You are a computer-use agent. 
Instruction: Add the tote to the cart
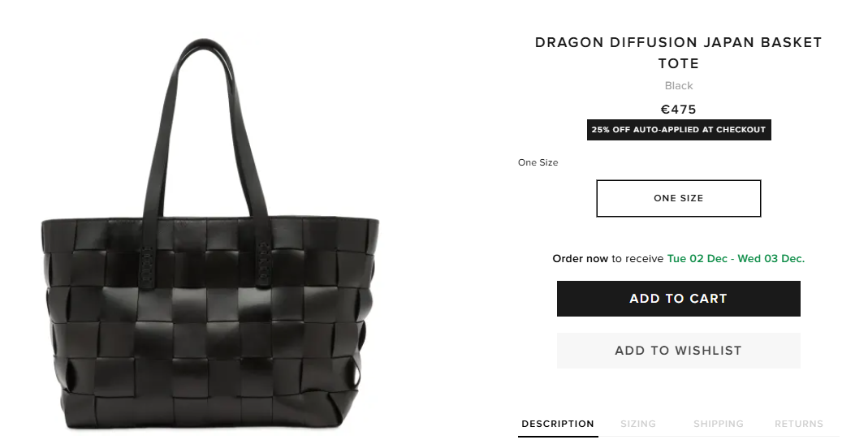(678, 299)
